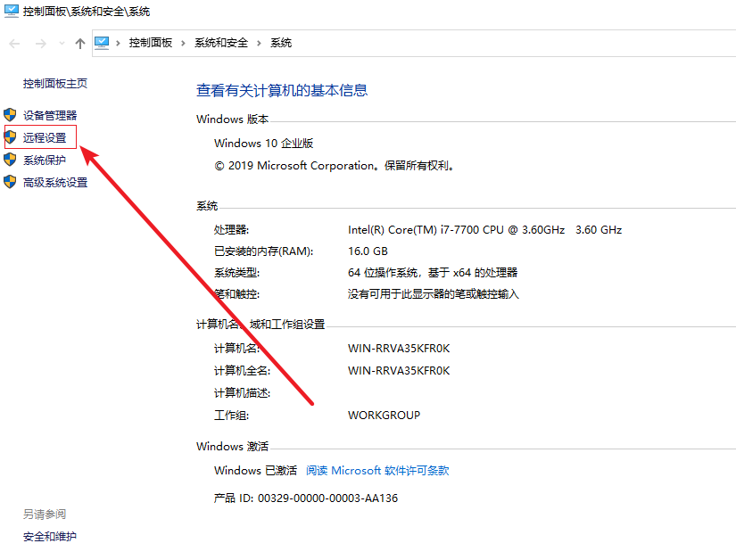The width and height of the screenshot is (736, 560).
Task: Click the shield icon next to 系统保护
Action: click(x=10, y=161)
